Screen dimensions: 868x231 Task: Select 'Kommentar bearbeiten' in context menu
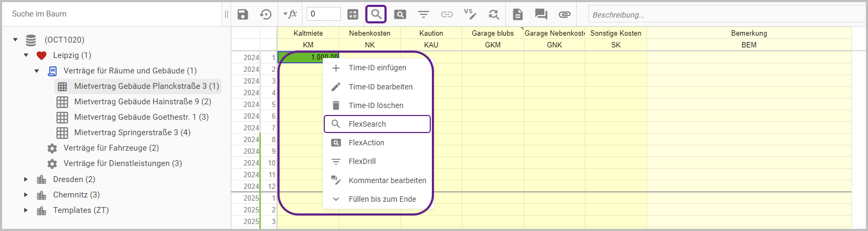[x=387, y=180]
